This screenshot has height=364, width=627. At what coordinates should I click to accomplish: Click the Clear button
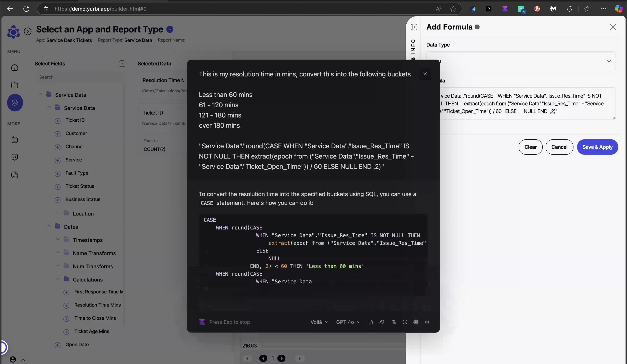530,147
